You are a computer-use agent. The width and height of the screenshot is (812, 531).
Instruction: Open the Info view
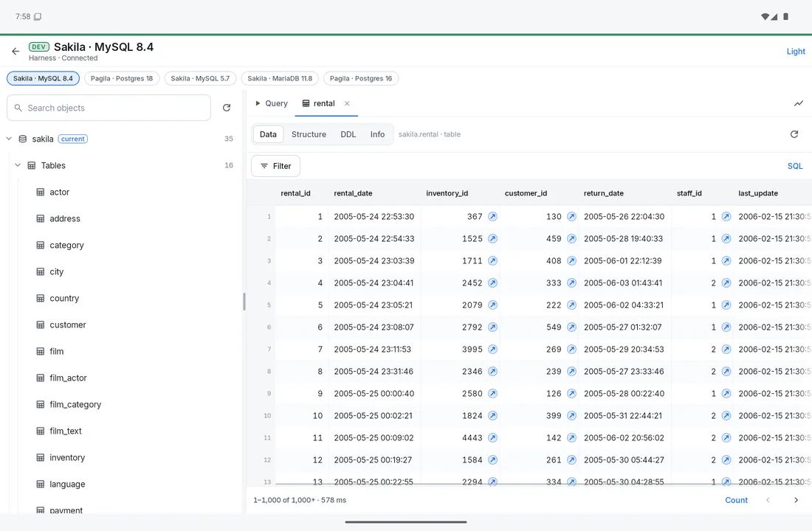click(377, 134)
